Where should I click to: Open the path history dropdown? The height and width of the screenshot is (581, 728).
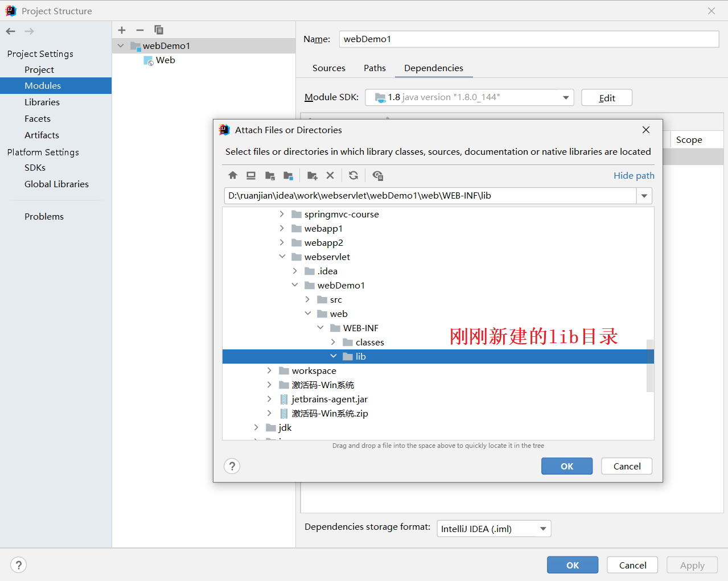(x=644, y=196)
